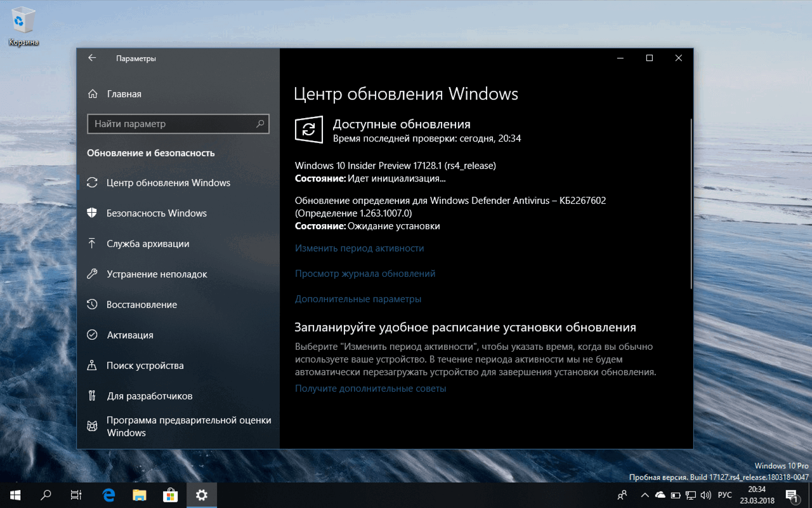
Task: Open Поиск устройства section
Action: coord(178,366)
